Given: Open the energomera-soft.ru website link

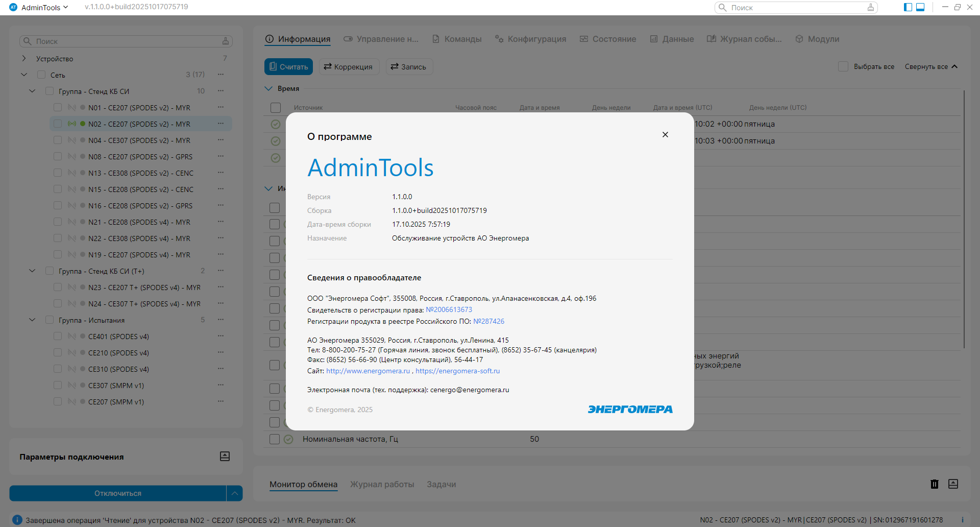Looking at the screenshot, I should (457, 371).
